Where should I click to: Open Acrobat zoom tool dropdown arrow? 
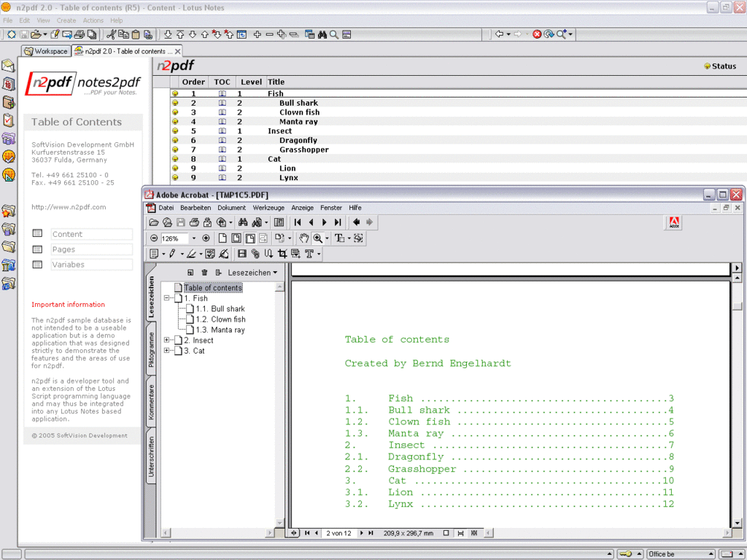(x=327, y=238)
